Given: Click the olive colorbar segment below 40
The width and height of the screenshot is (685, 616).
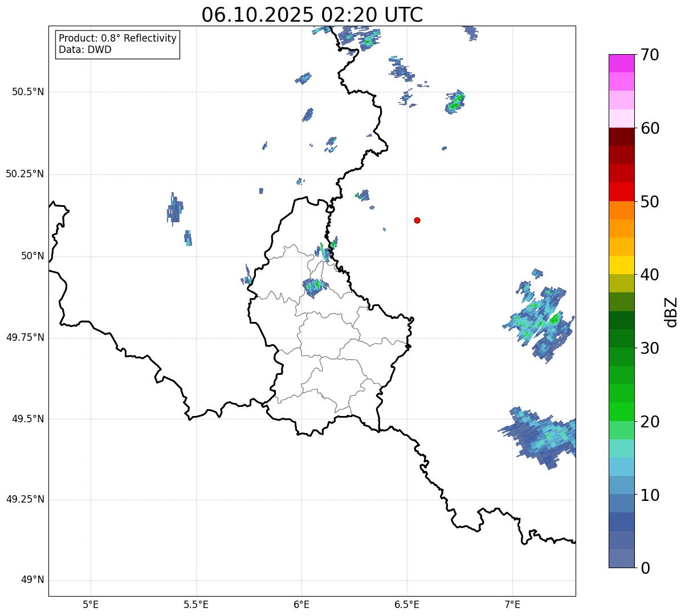Looking at the screenshot, I should [621, 283].
